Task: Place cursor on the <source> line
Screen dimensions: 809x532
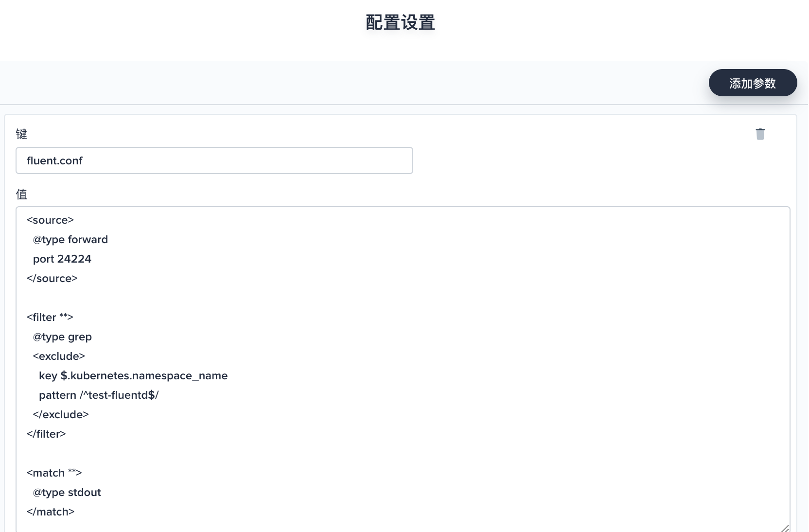Action: (50, 220)
